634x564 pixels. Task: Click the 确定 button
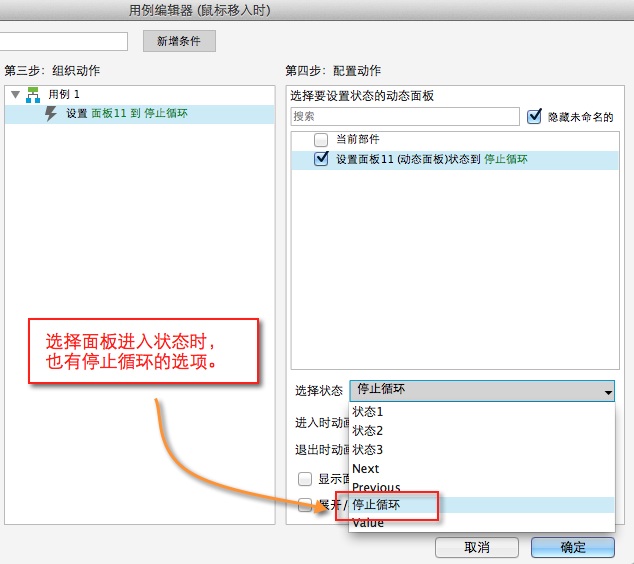(572, 548)
